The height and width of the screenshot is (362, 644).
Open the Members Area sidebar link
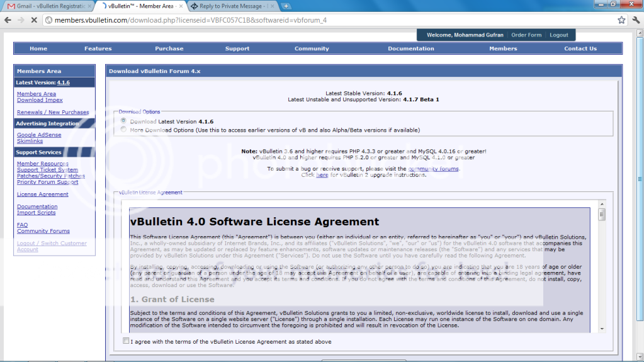coord(36,94)
